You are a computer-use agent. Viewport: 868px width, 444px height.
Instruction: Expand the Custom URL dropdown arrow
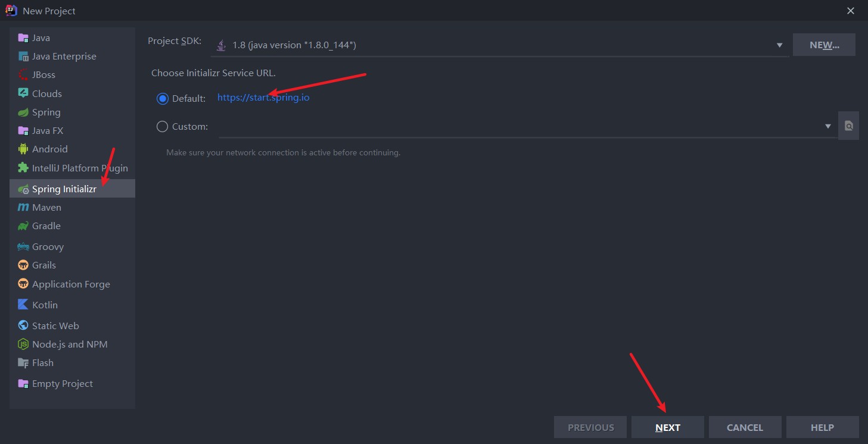coord(827,126)
